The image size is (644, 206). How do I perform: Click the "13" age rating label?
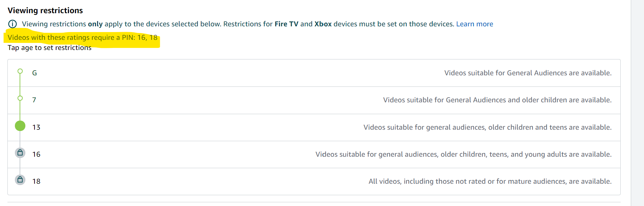36,127
